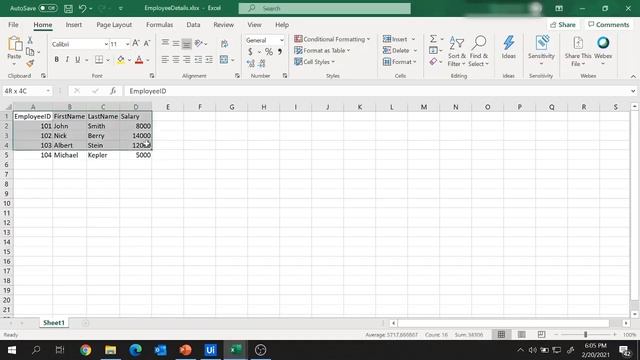Top align cell contents
Image resolution: width=640 pixels, height=360 pixels.
click(165, 43)
